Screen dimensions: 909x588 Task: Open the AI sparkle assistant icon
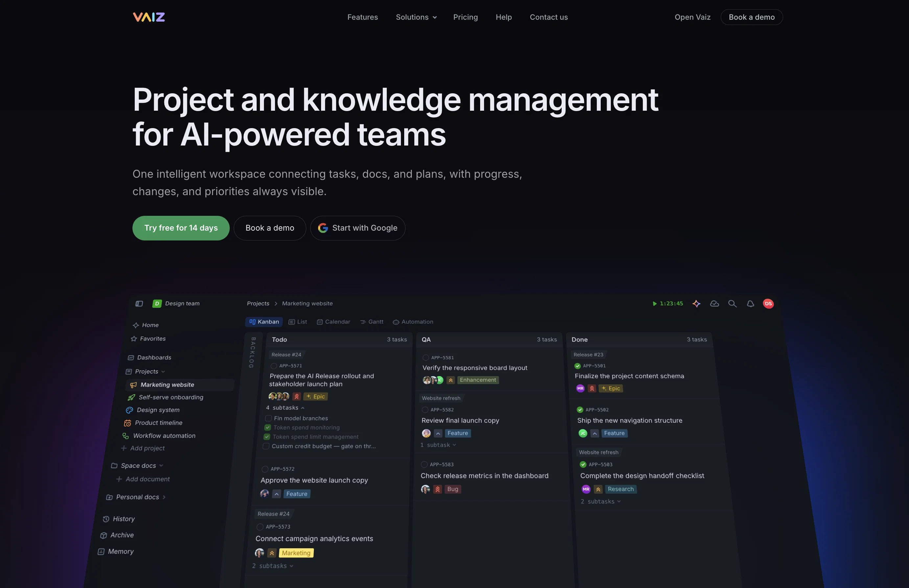[696, 304]
